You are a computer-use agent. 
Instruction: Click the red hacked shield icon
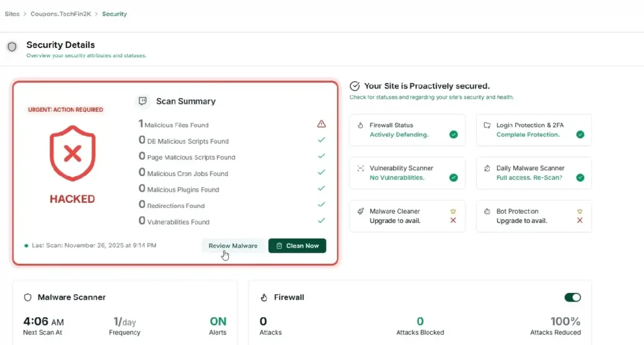(x=73, y=153)
